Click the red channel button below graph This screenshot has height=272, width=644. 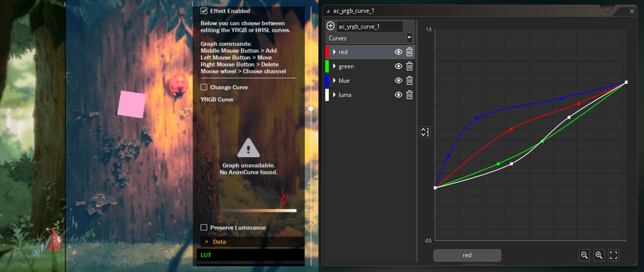tap(467, 255)
